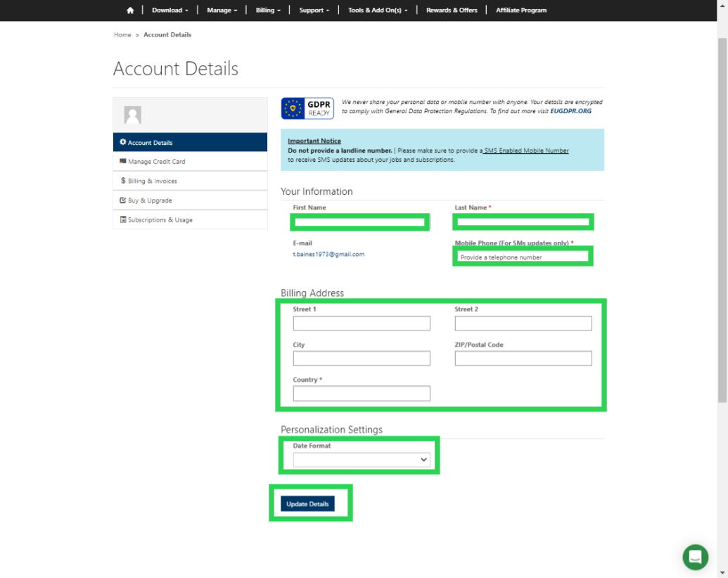Expand the Manage menu
This screenshot has width=728, height=578.
click(x=222, y=11)
